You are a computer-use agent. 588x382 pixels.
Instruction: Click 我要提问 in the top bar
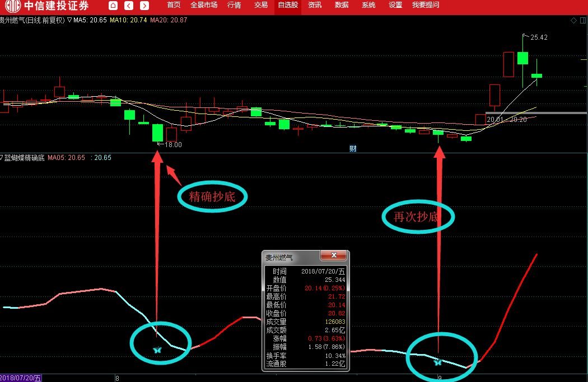pos(426,5)
